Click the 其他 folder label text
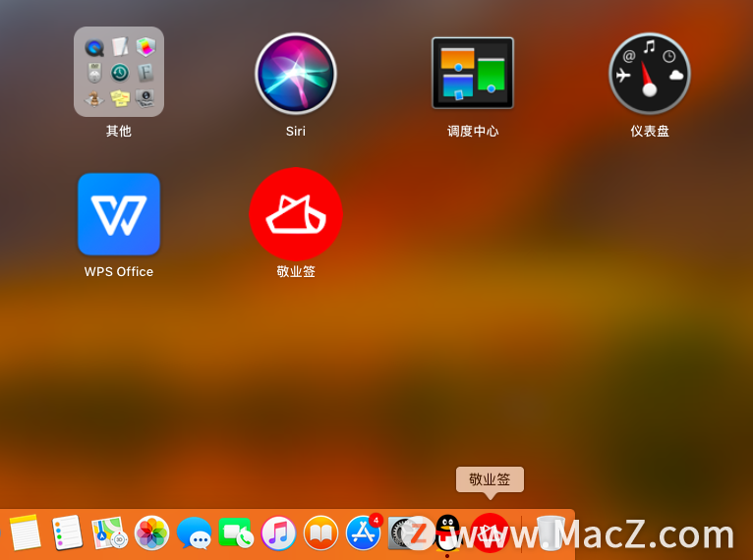753x560 pixels. 119,131
